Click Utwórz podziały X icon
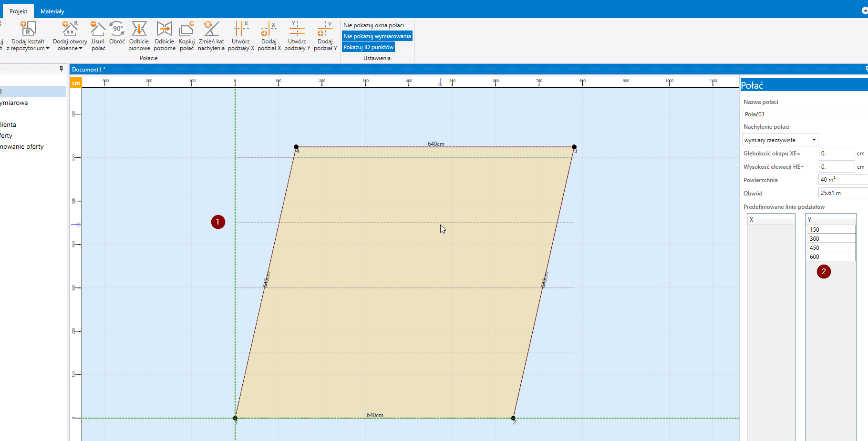 click(241, 30)
